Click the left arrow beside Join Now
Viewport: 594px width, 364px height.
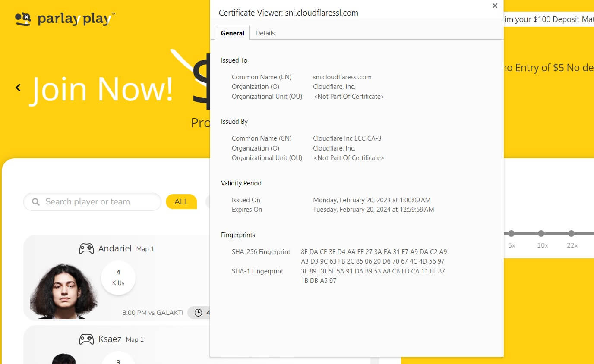coord(18,88)
